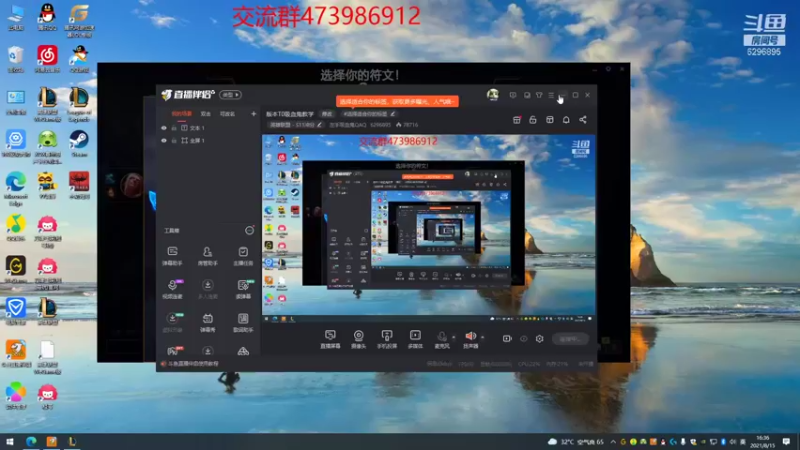Toggle visibility of the 文本 1 source
The height and width of the screenshot is (450, 800).
164,128
